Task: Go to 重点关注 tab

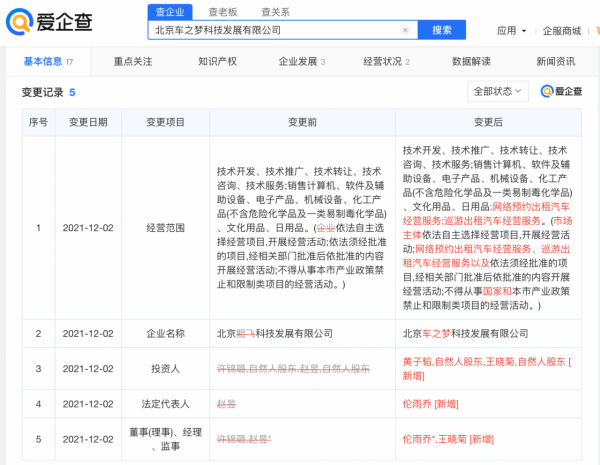Action: [133, 61]
